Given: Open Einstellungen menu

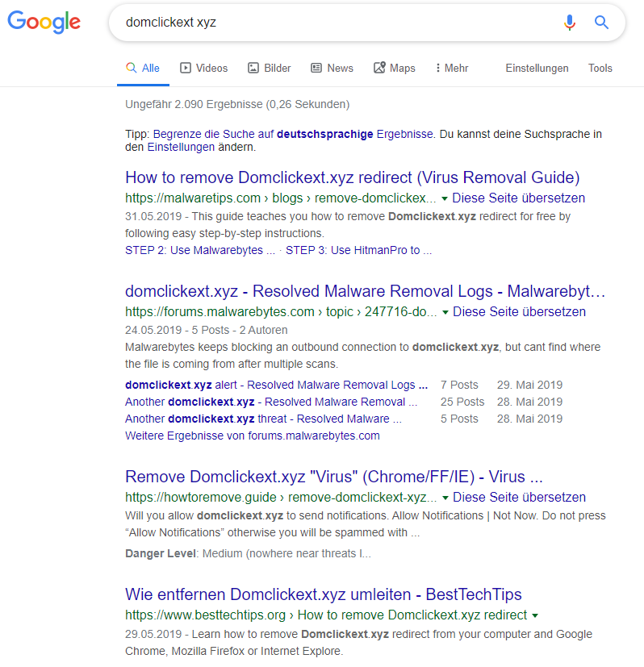Looking at the screenshot, I should 537,68.
